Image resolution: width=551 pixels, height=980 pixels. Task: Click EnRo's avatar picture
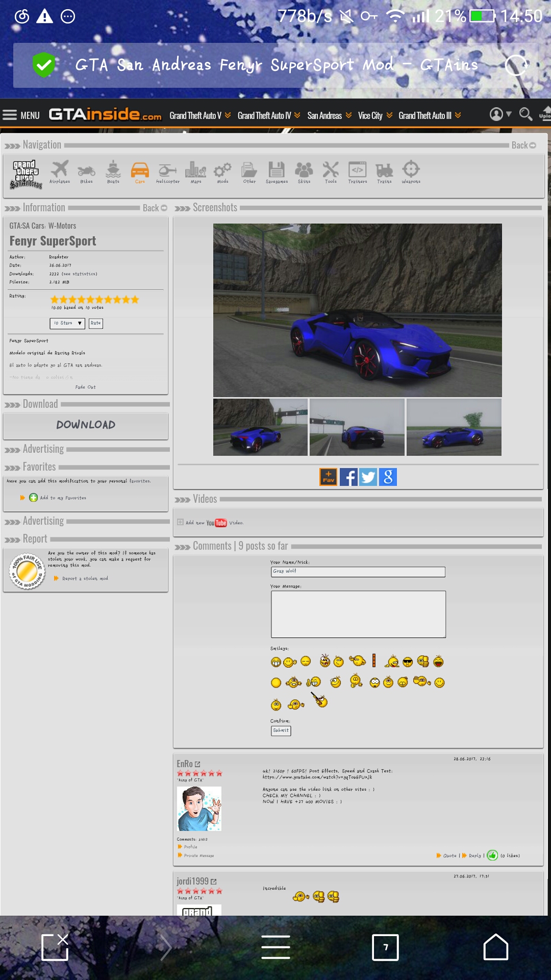(199, 808)
